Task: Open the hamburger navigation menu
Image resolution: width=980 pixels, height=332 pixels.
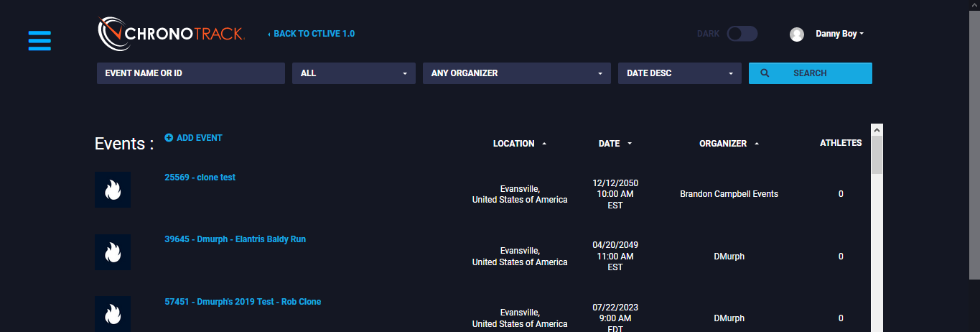Action: 39,40
